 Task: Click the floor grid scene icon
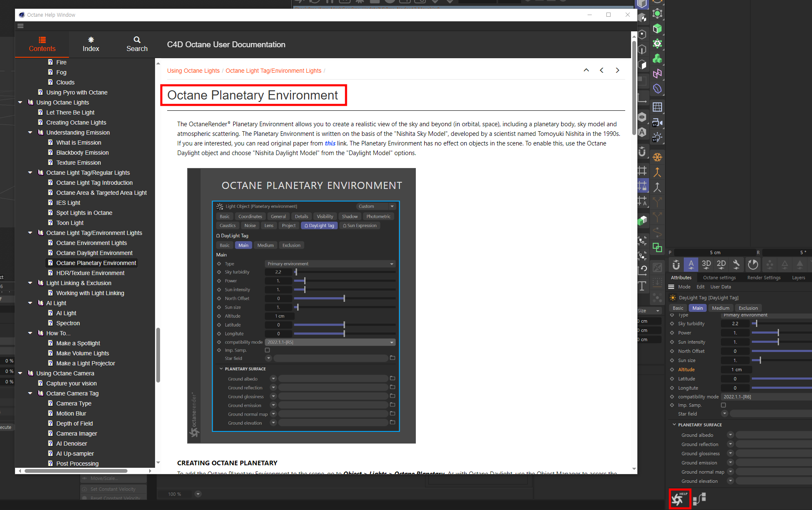657,107
